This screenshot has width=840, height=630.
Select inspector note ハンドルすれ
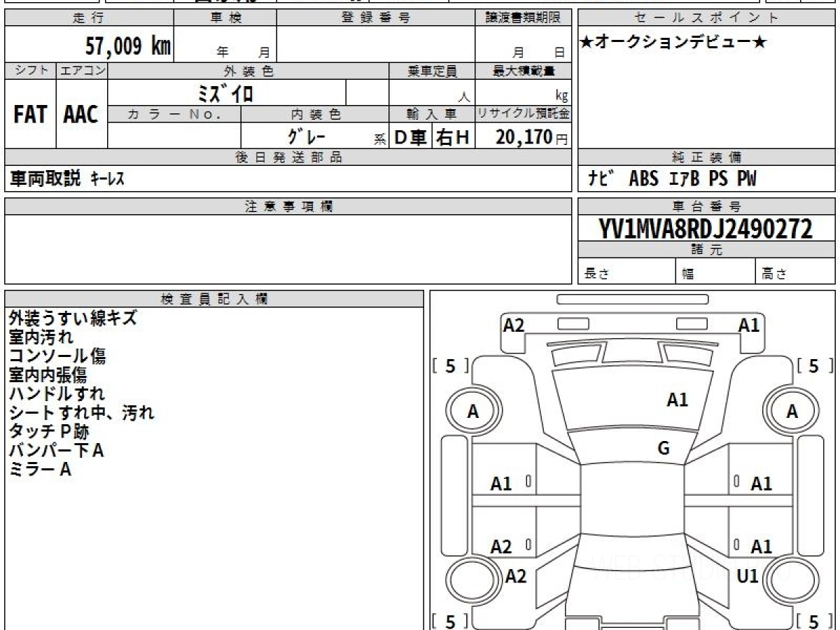click(x=57, y=394)
